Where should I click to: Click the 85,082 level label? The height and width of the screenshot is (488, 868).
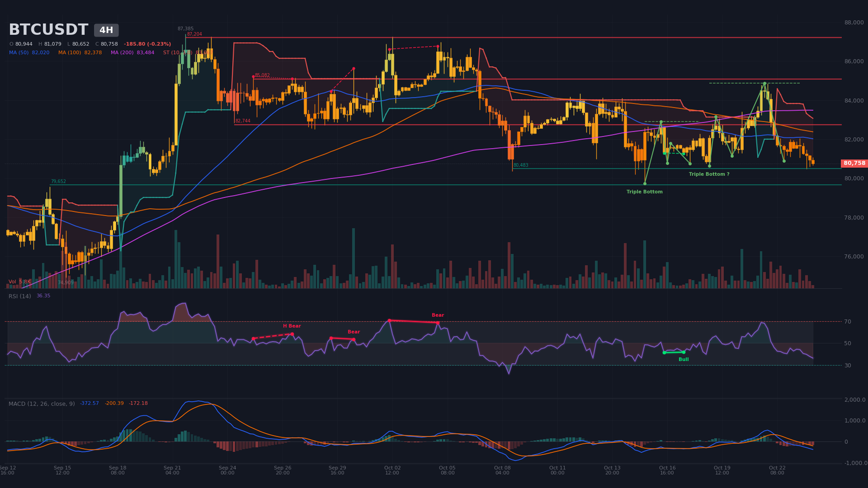coord(262,75)
